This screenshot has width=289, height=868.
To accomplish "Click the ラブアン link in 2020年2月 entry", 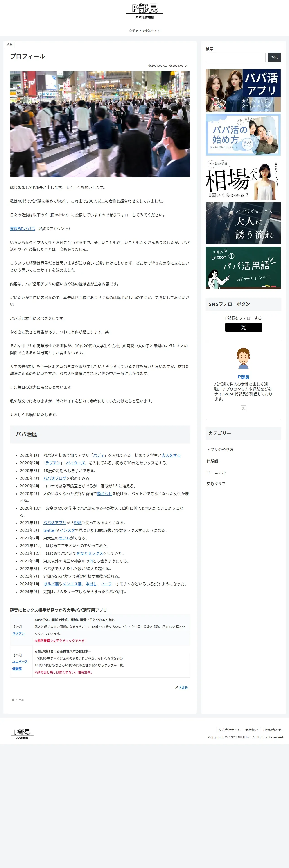I will tap(53, 463).
